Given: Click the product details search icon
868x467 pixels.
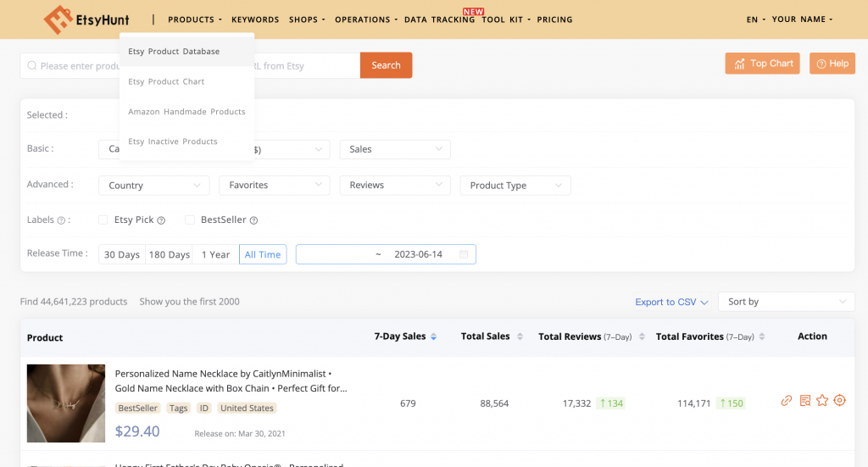Looking at the screenshot, I should 804,401.
